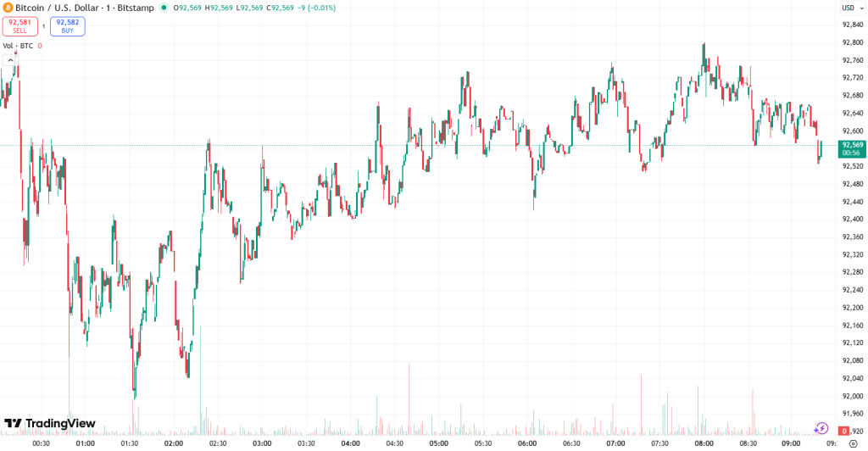Click the spread value between SELL and BUY

coord(44,26)
